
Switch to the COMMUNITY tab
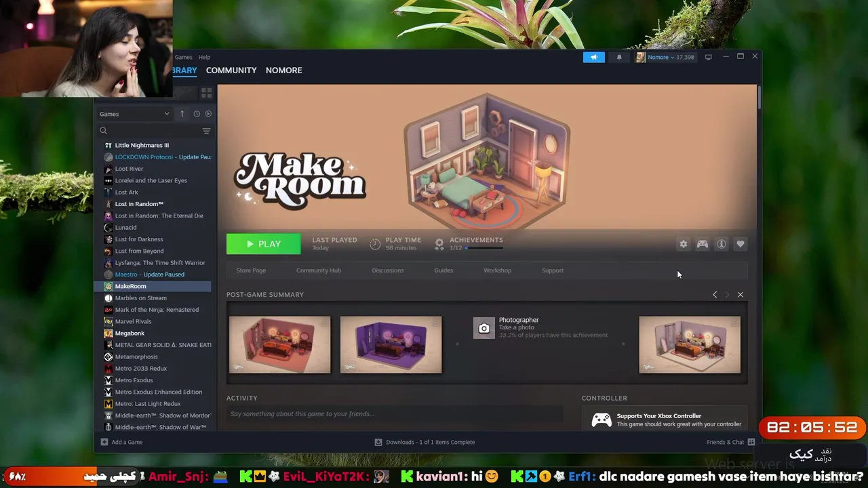point(231,70)
